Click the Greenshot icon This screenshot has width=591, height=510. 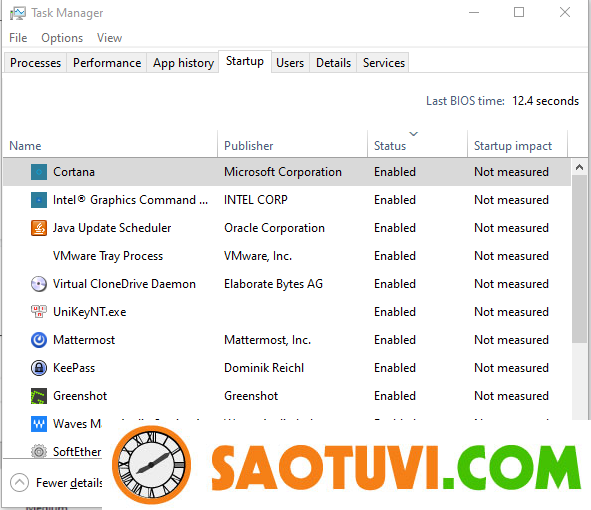pos(39,396)
